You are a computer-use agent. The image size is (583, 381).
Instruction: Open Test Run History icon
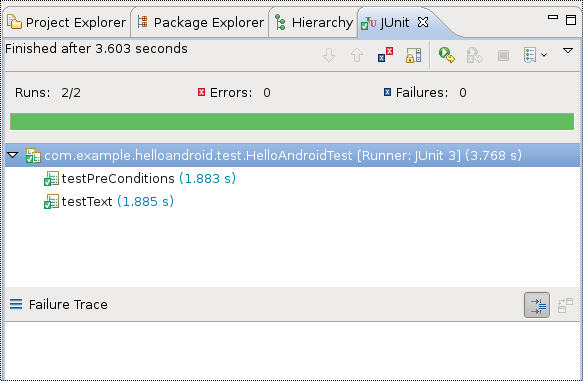pyautogui.click(x=530, y=55)
